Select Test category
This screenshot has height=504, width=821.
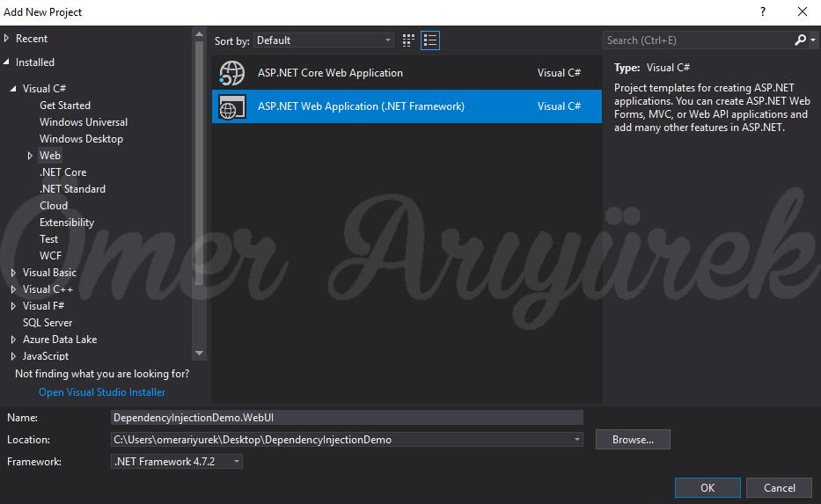[48, 239]
